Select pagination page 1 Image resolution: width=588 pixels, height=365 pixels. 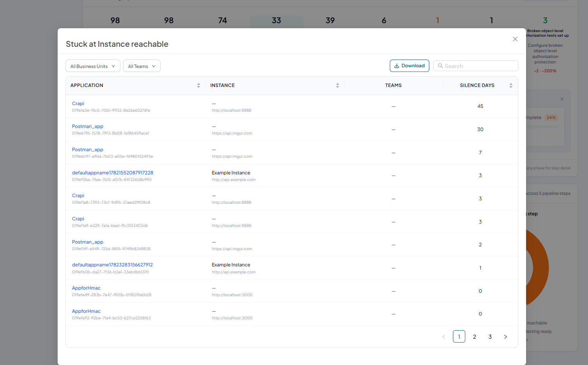[x=459, y=337]
